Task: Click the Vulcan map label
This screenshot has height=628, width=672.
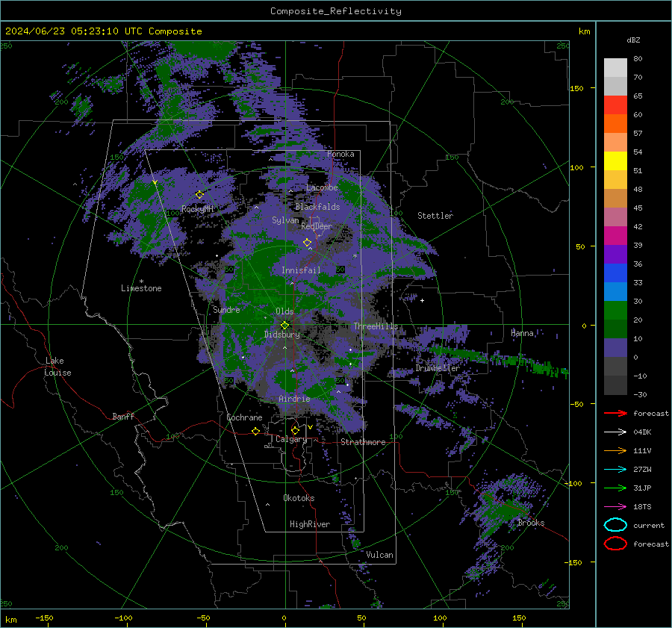Action: point(379,555)
